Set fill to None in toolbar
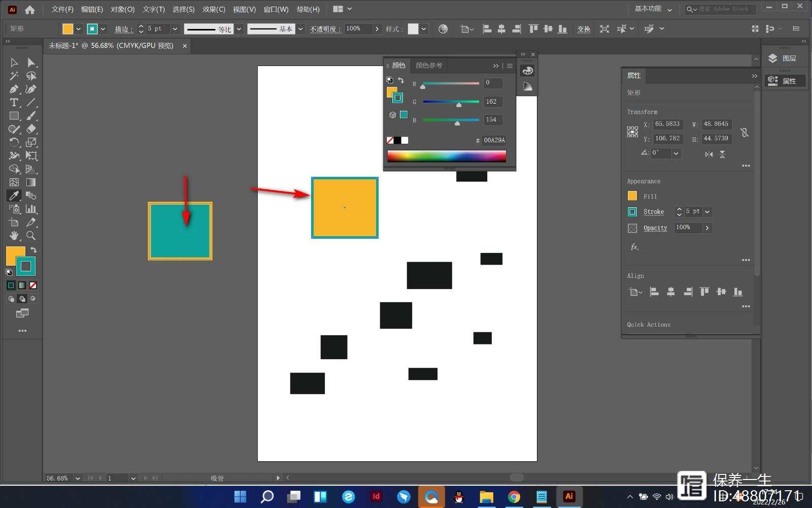812x508 pixels. point(33,285)
